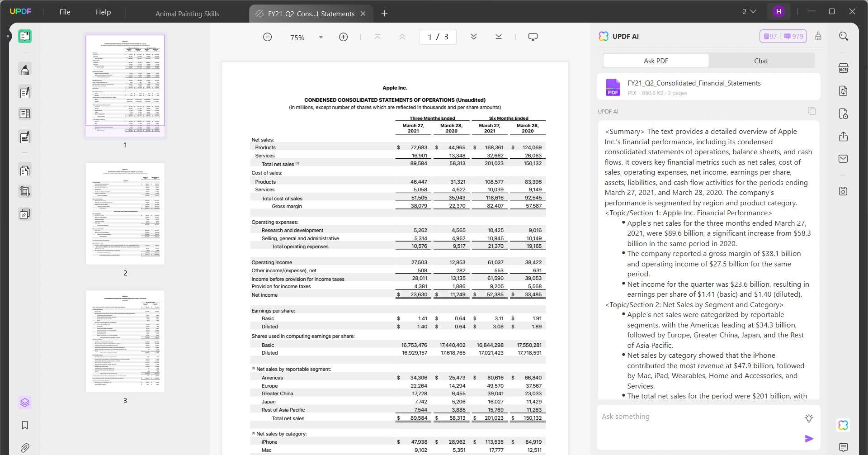868x455 pixels.
Task: Open the zoom level dropdown
Action: click(321, 37)
